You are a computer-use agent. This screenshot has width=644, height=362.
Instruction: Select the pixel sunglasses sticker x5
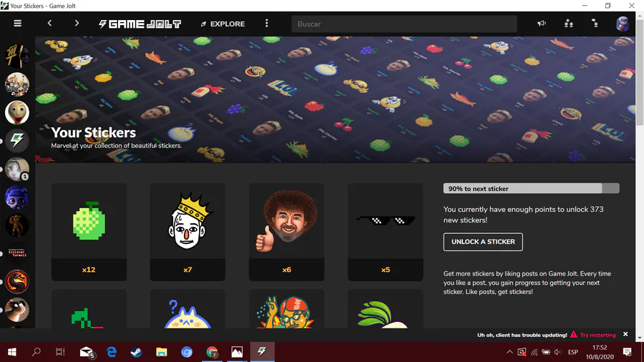(385, 232)
